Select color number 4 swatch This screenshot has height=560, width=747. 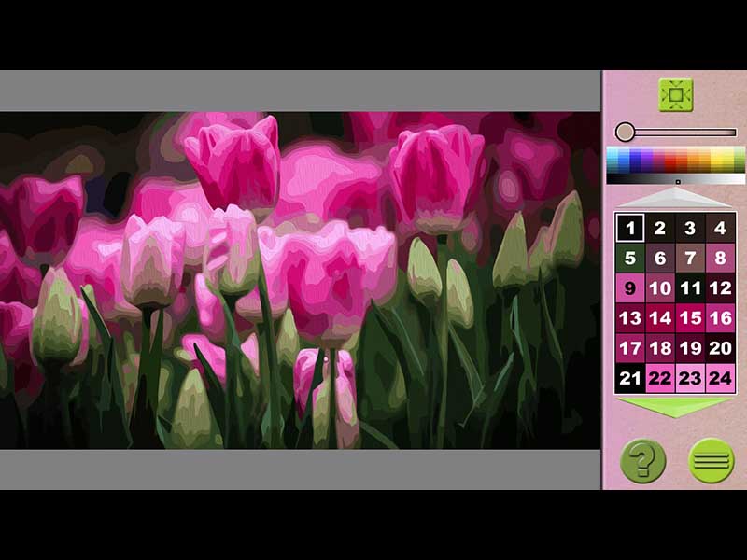tap(720, 228)
